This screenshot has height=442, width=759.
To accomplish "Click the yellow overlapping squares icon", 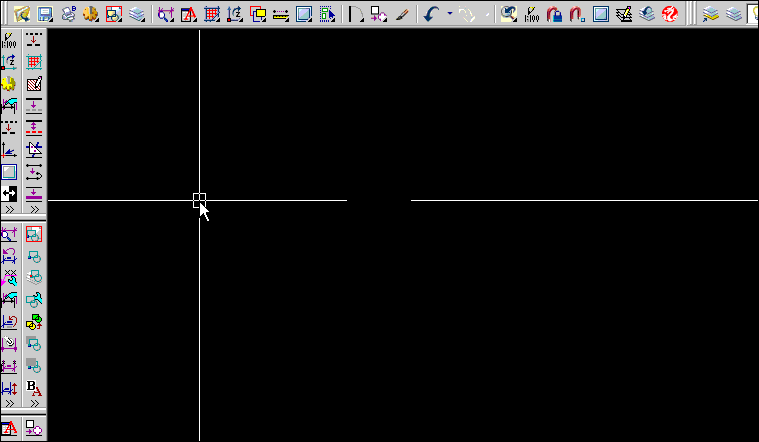I will click(258, 15).
